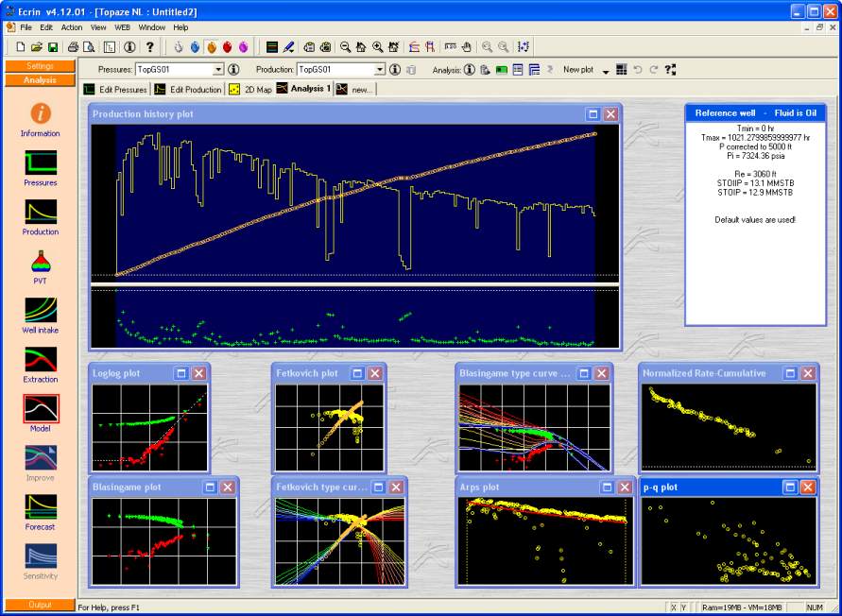Click the Output button at bottom left
Screen dimensions: 842x616
pos(40,604)
